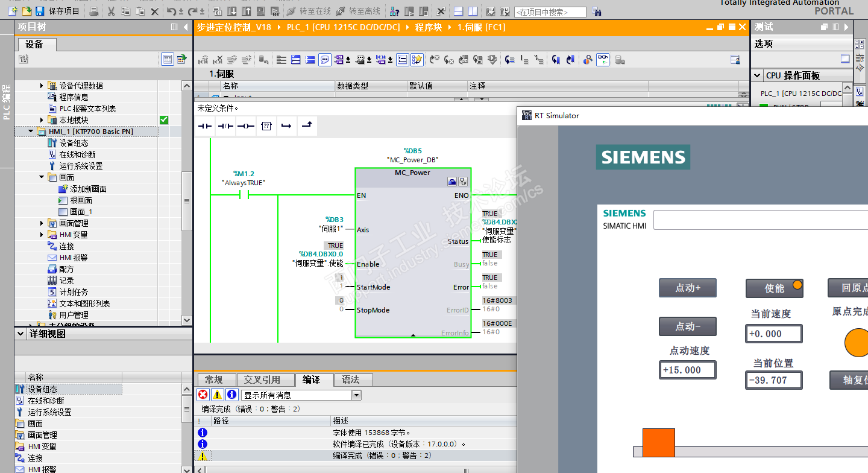Click the red errors filter icon

coord(203,395)
